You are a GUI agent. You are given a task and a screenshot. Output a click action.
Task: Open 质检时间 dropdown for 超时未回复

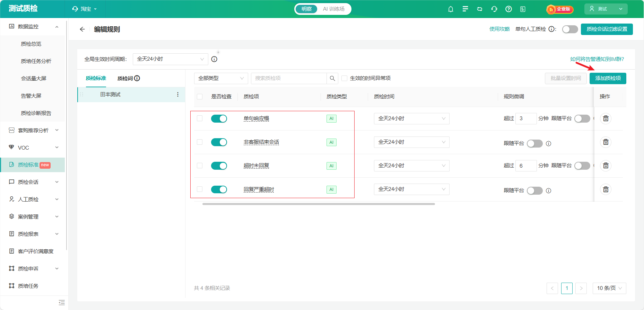click(x=411, y=166)
